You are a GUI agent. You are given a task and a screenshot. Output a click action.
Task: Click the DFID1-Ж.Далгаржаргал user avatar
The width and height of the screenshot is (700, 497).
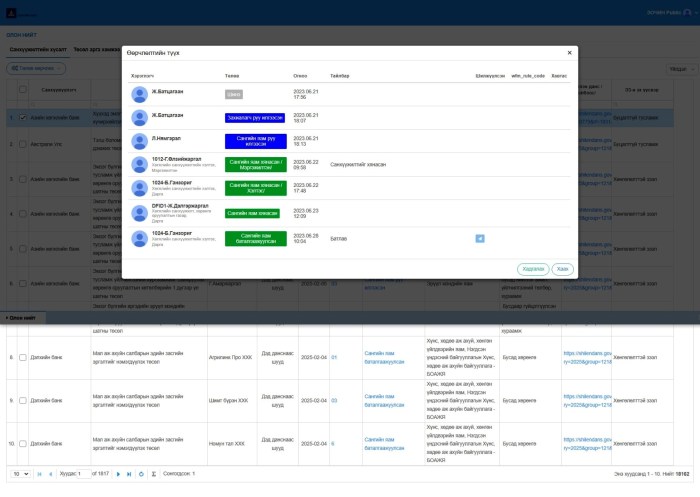[x=140, y=213]
